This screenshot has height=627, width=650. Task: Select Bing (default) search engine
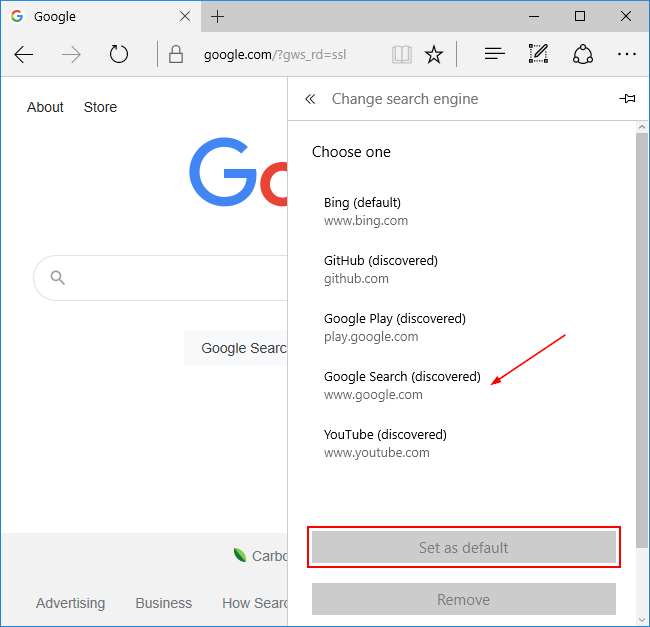click(x=461, y=211)
